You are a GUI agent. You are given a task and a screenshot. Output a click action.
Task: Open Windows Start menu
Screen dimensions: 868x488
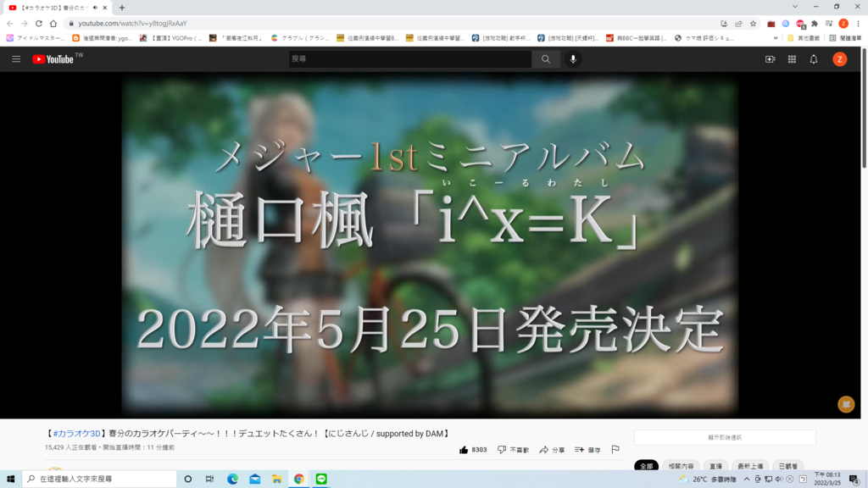point(10,480)
